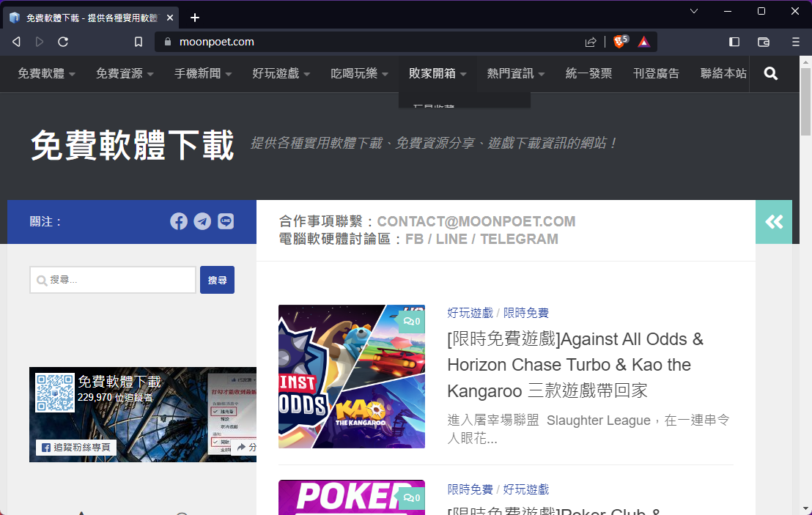Open the Facebook follow icon
The height and width of the screenshot is (515, 812).
179,221
